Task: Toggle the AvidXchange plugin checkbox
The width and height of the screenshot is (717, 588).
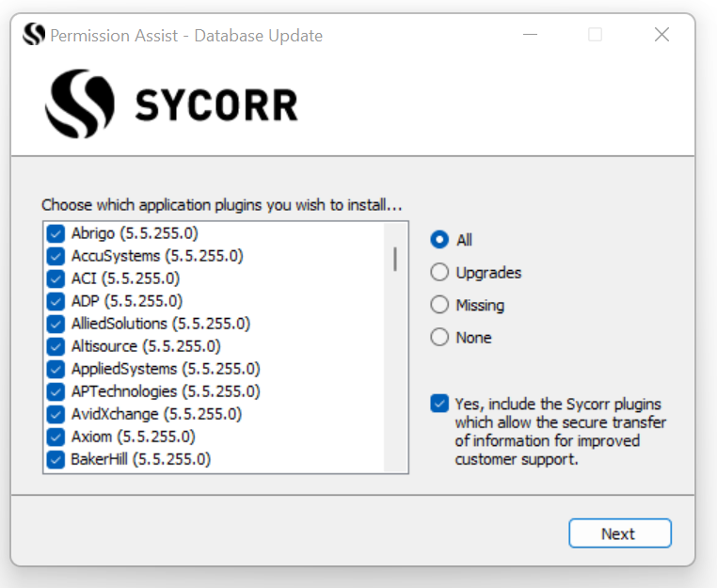Action: 56,414
